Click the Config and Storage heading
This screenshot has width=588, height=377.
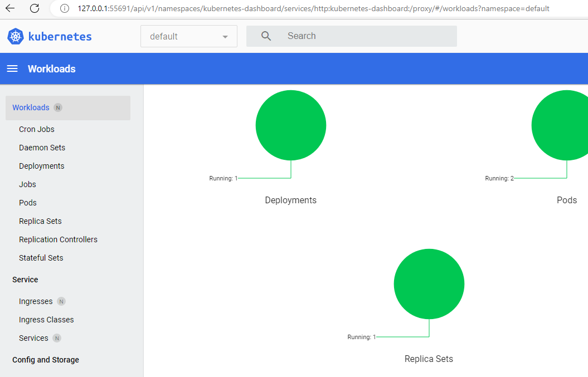45,360
